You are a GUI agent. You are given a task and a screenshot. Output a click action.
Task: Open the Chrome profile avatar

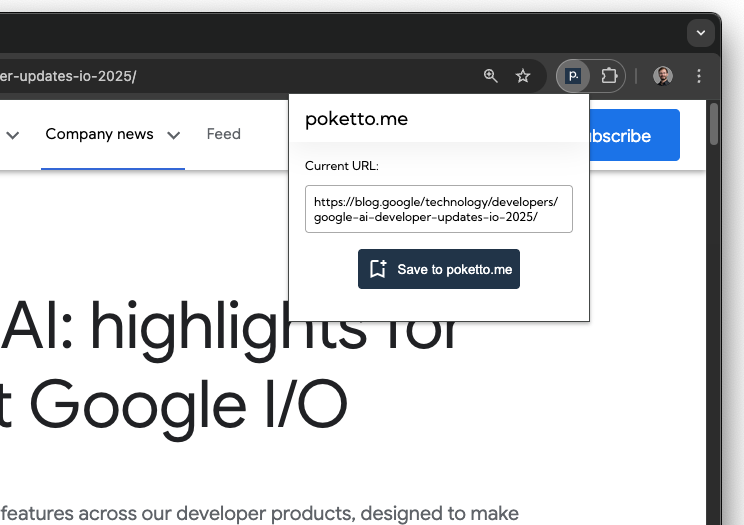click(663, 76)
